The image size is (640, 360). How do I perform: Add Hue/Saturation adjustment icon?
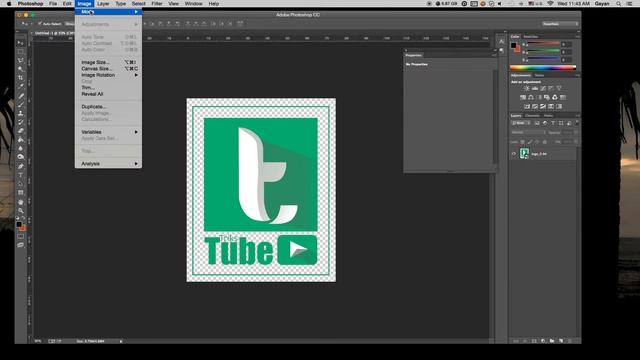523,97
